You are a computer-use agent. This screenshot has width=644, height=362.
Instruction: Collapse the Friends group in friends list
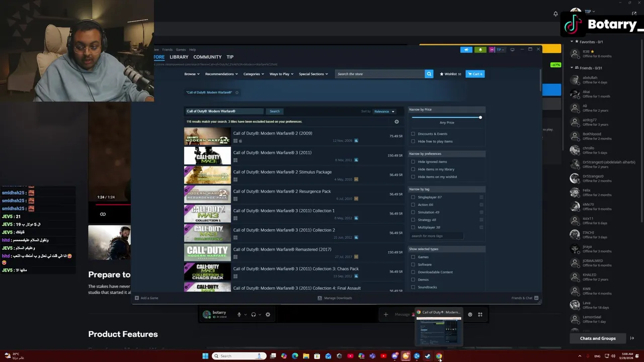coord(572,68)
